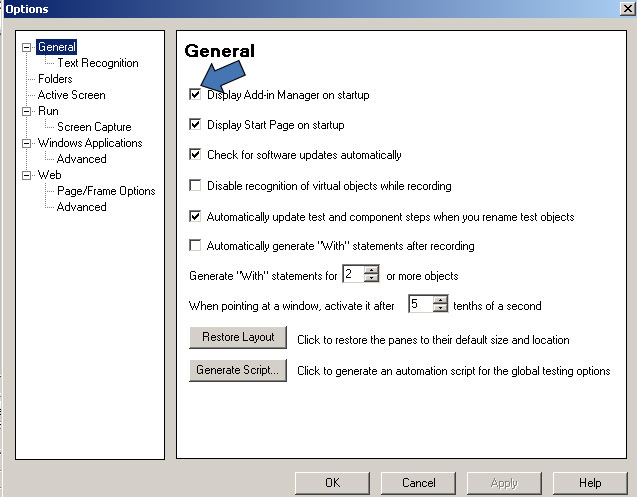Open Text Recognition options

point(98,63)
